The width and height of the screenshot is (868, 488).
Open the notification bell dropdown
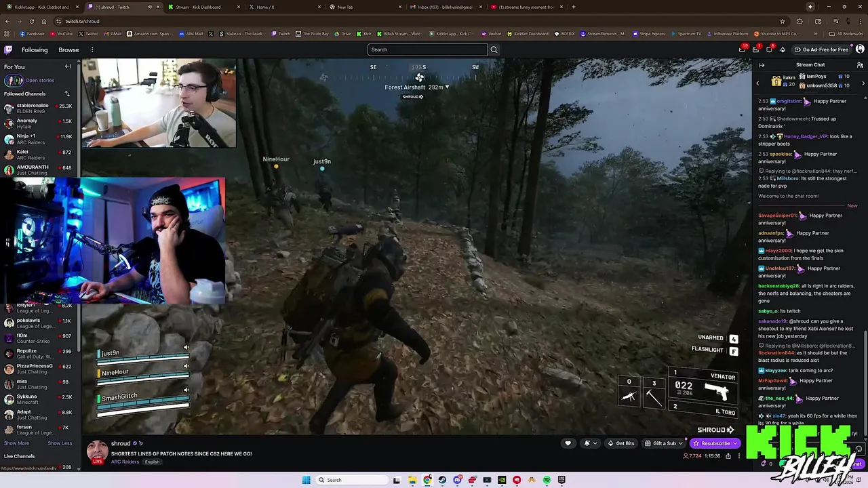coord(590,443)
